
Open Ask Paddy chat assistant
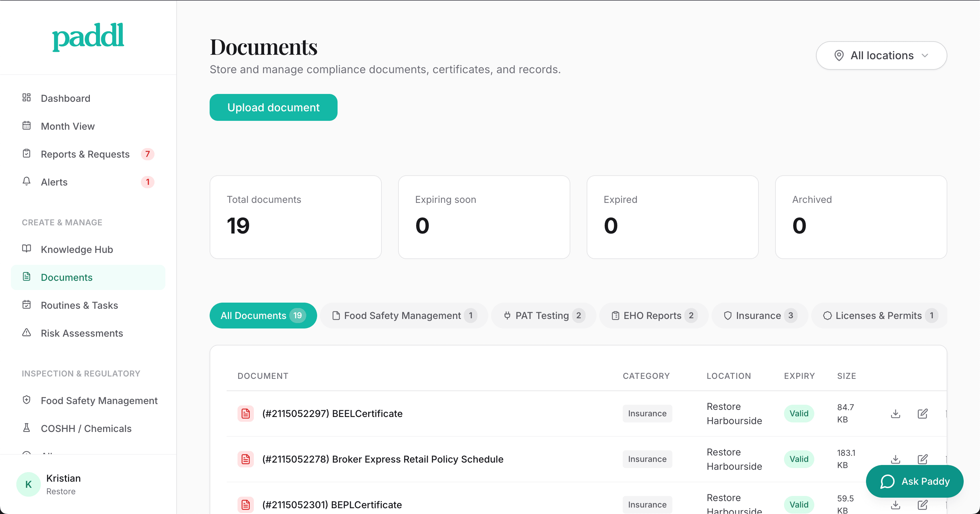pyautogui.click(x=915, y=481)
